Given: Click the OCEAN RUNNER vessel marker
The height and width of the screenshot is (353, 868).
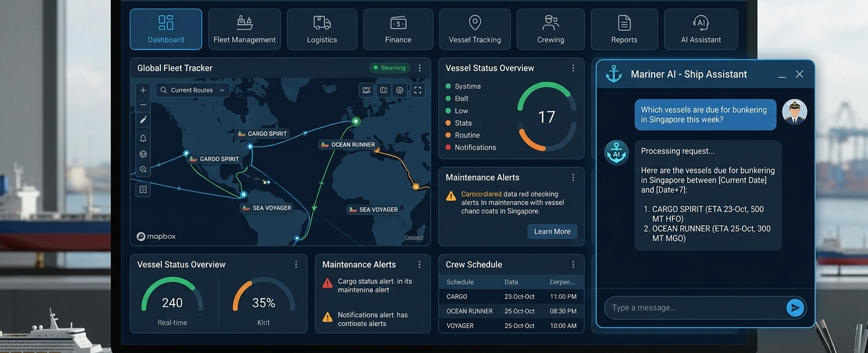Looking at the screenshot, I should point(348,145).
